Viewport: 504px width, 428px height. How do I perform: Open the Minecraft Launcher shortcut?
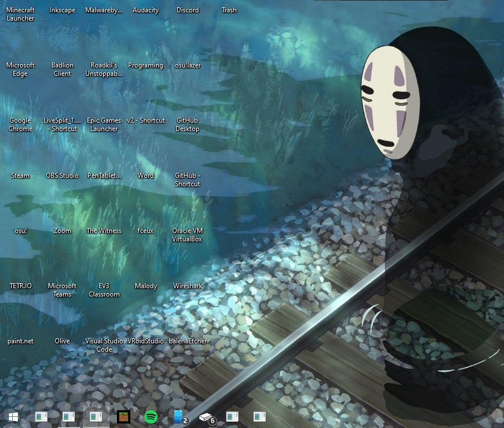(20, 14)
